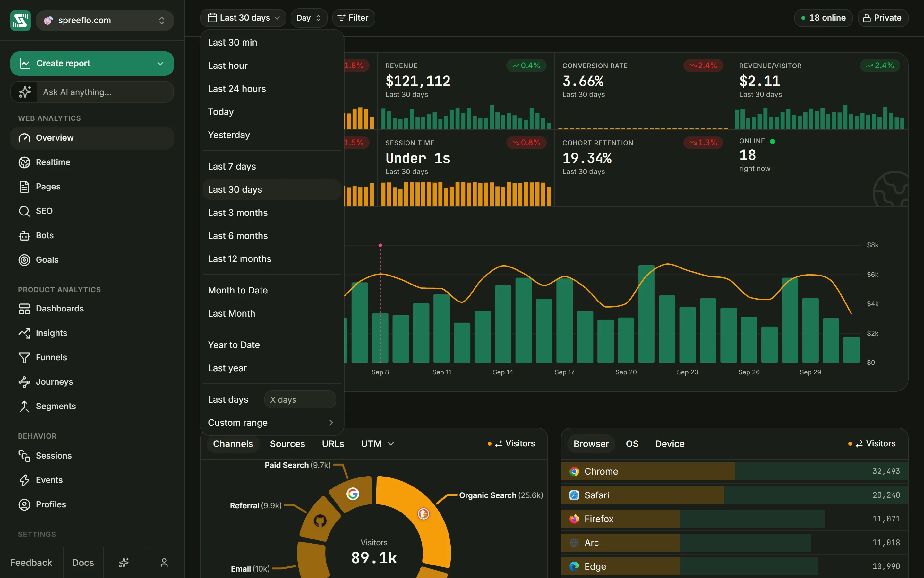Open Realtime globe icon in sidebar
This screenshot has height=578, width=924.
24,162
